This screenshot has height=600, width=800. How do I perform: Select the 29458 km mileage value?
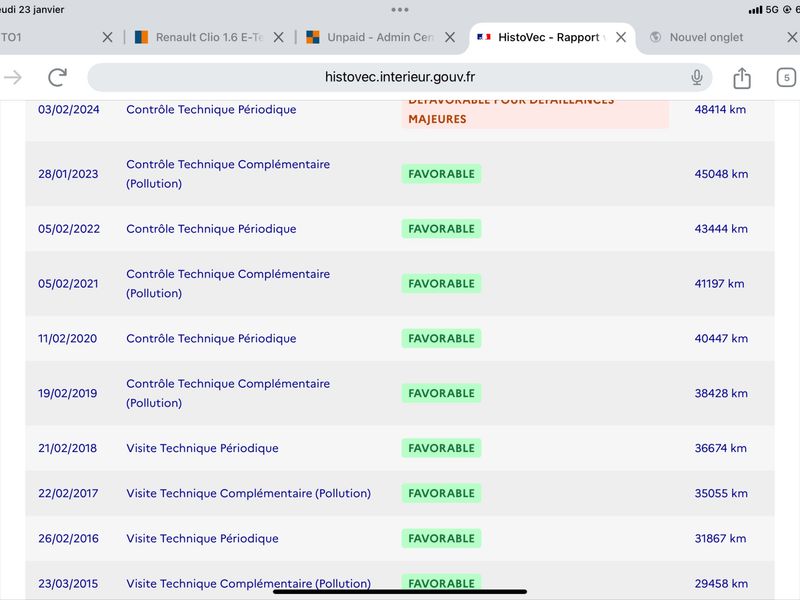click(721, 583)
